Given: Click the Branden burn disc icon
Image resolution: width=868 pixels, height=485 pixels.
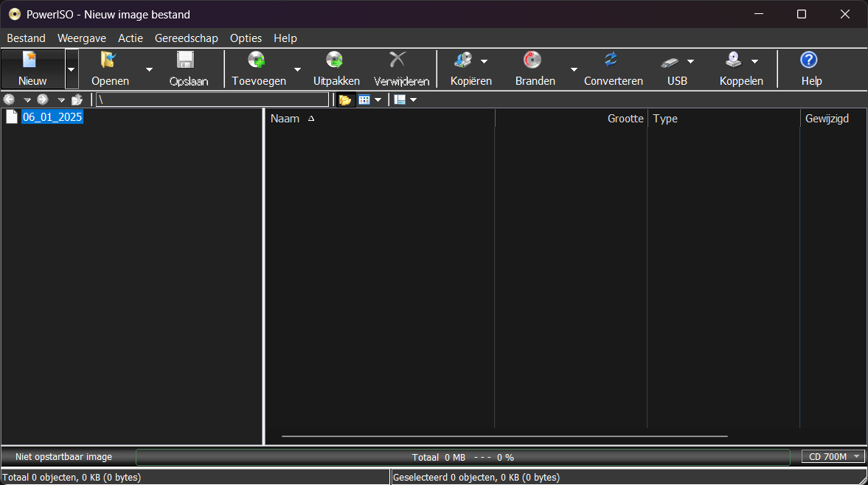Looking at the screenshot, I should 532,60.
